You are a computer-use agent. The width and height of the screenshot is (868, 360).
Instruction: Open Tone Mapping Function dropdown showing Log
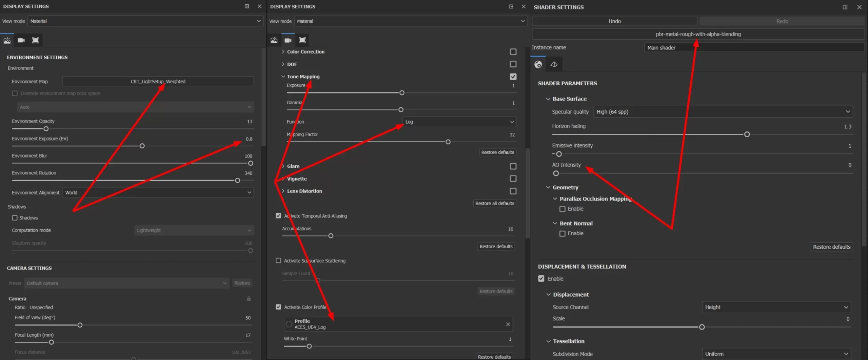coord(459,122)
